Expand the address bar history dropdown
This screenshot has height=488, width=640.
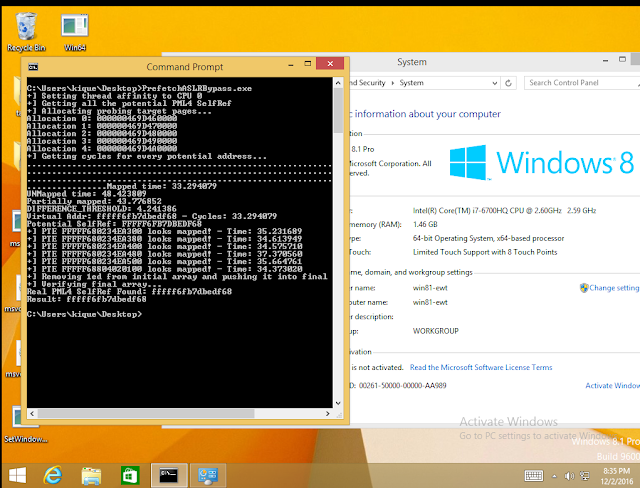click(x=495, y=83)
